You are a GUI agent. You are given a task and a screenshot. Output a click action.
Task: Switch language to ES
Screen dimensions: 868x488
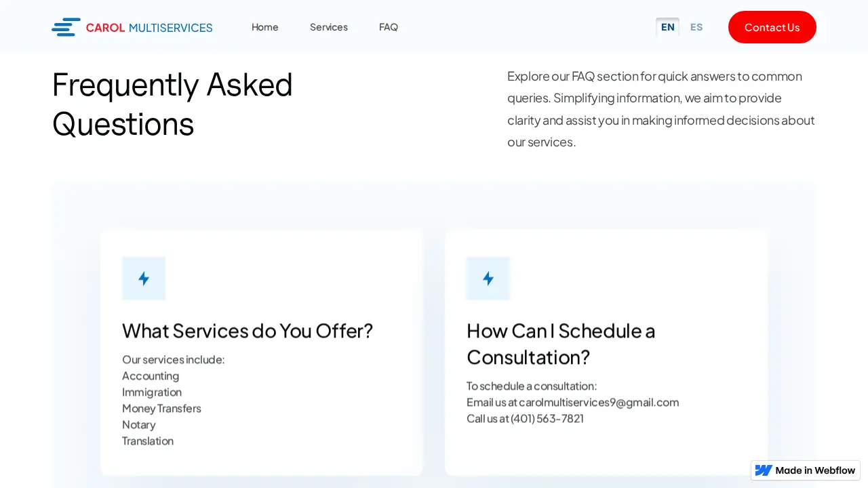(x=696, y=27)
